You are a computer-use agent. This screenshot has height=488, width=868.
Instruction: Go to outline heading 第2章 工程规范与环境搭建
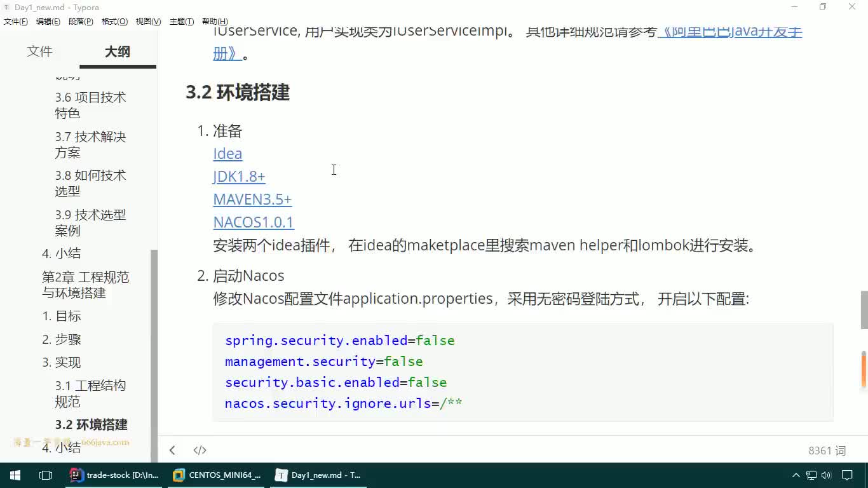pos(85,285)
